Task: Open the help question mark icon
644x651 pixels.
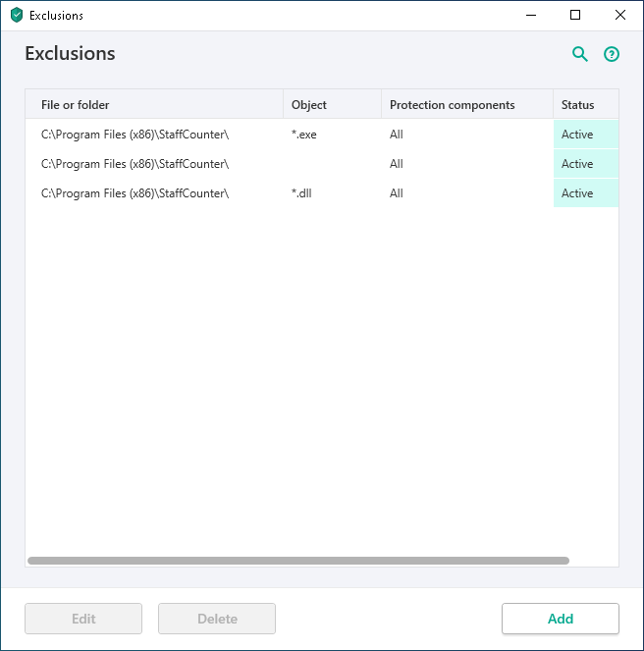Action: click(x=612, y=54)
